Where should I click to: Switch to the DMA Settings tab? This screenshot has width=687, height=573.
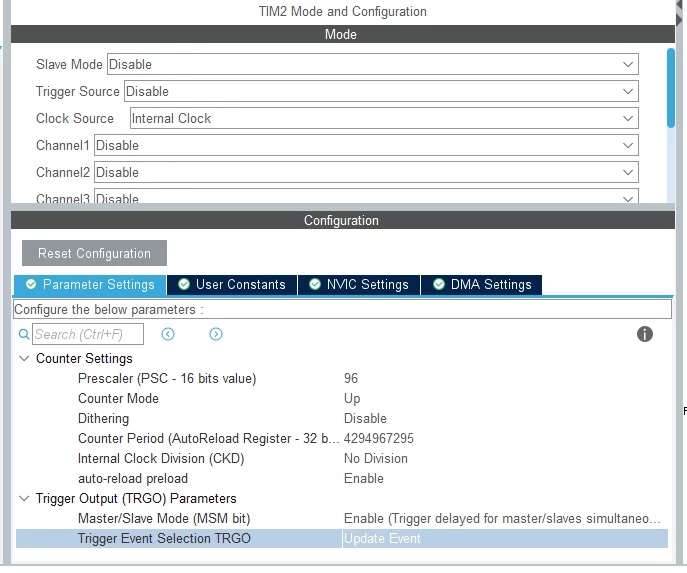482,285
